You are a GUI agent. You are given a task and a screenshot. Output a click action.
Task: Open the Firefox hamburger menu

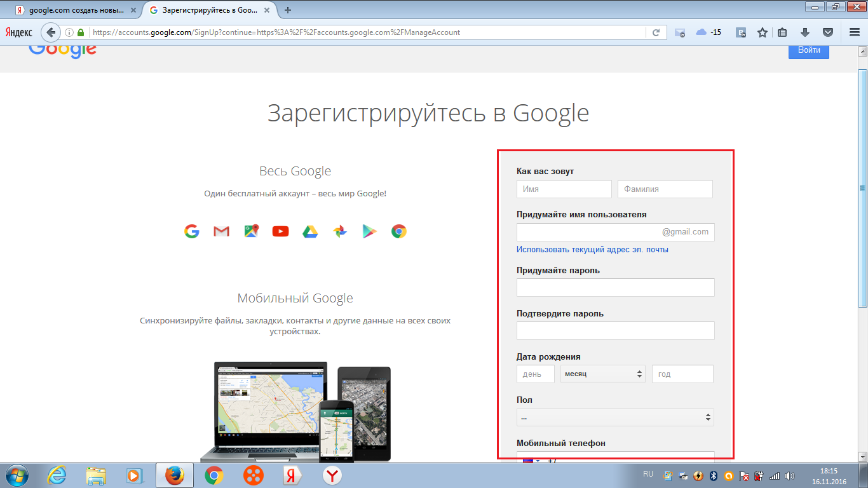click(x=855, y=32)
